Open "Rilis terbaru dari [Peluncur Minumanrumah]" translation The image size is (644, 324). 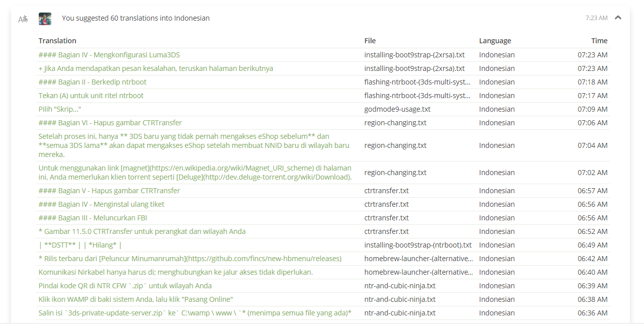click(x=190, y=259)
